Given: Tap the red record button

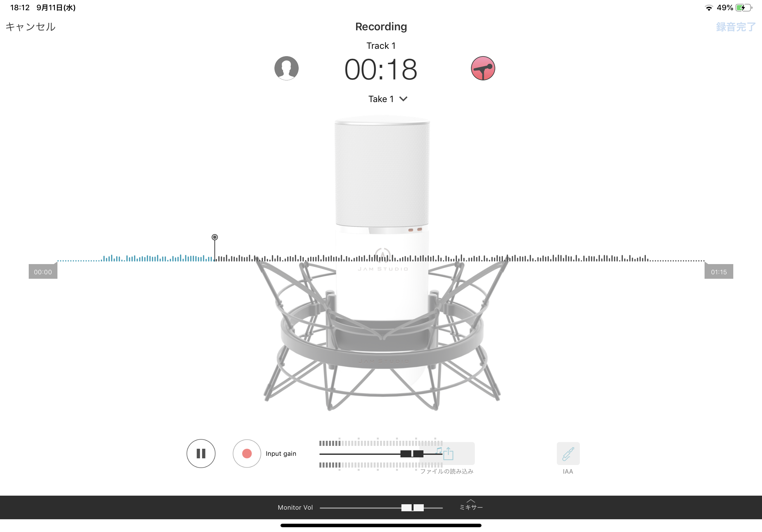Looking at the screenshot, I should tap(247, 454).
